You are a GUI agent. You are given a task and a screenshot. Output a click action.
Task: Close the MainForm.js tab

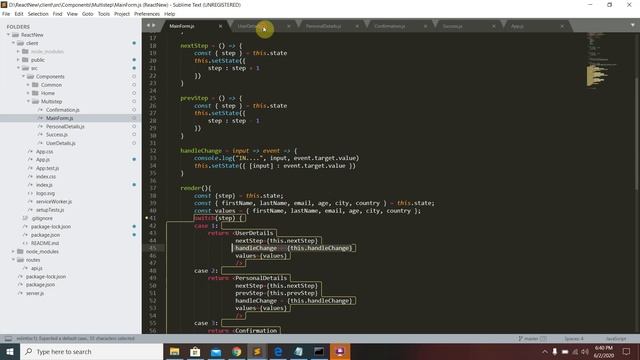(x=220, y=26)
